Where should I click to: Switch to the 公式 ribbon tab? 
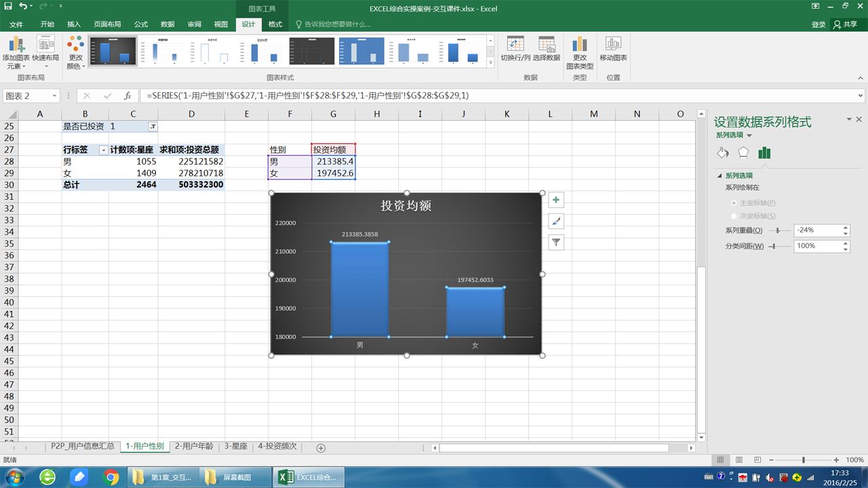tap(141, 24)
